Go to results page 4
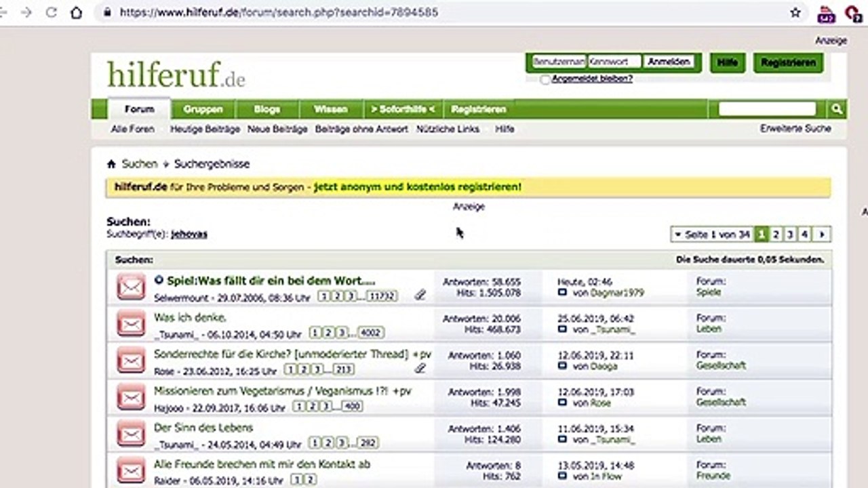Screen dimensions: 868x488 coord(804,235)
